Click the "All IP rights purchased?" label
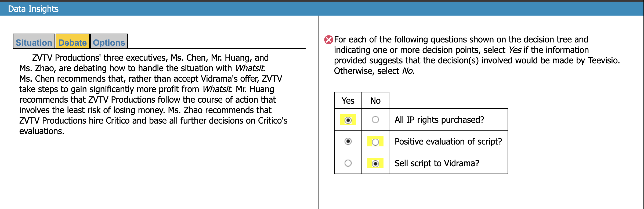 click(439, 120)
